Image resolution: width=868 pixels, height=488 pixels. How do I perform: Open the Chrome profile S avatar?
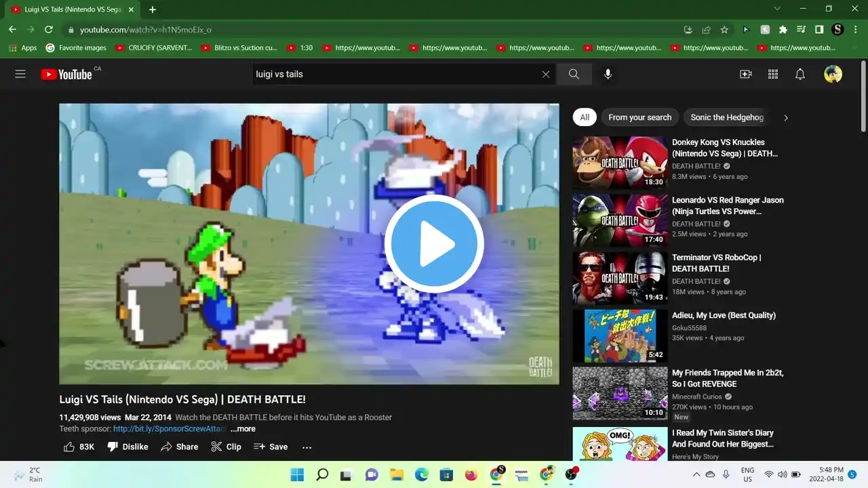pos(837,30)
